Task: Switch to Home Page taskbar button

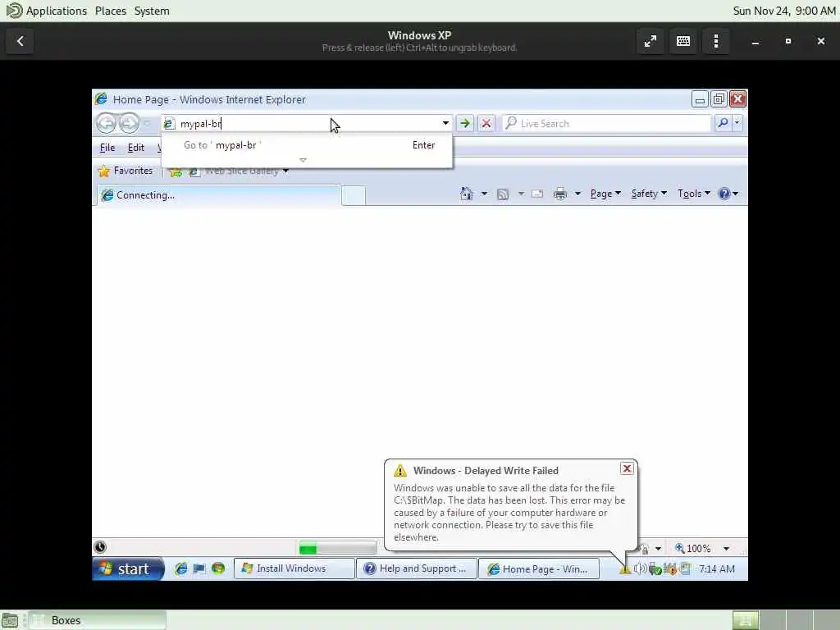Action: click(x=538, y=569)
